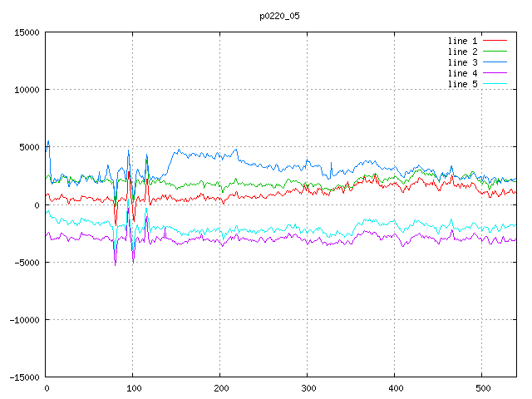Select the 300 x-axis tick label

(308, 388)
